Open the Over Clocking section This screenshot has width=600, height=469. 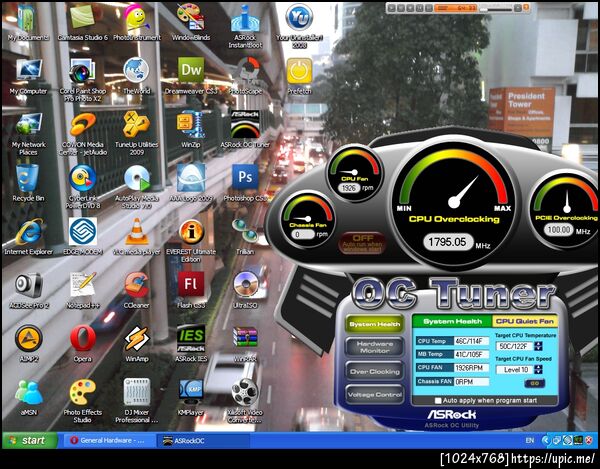pos(375,371)
